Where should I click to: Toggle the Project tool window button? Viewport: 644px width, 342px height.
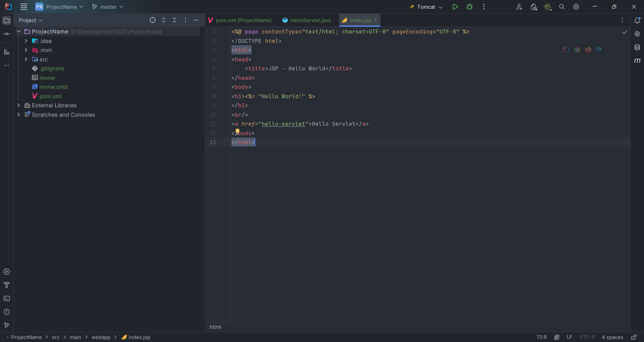[7, 20]
